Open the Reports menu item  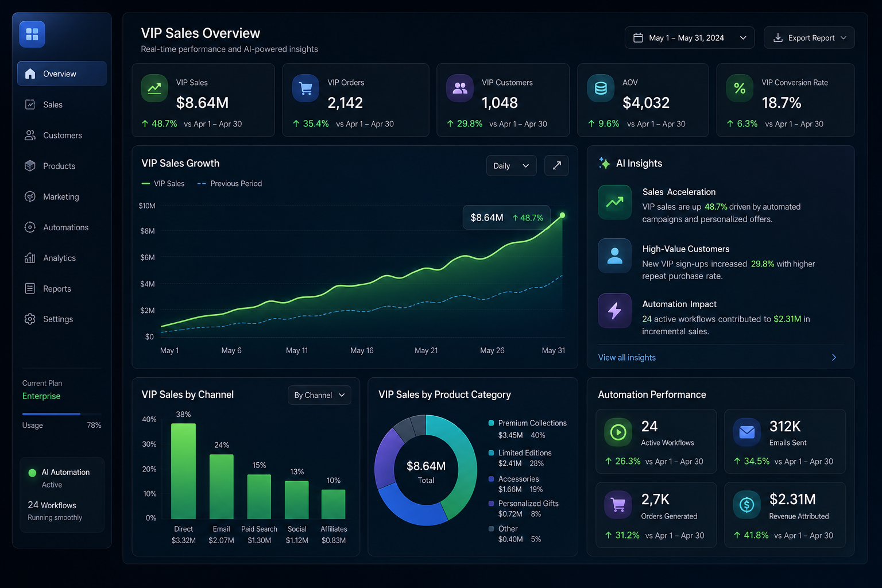point(62,288)
